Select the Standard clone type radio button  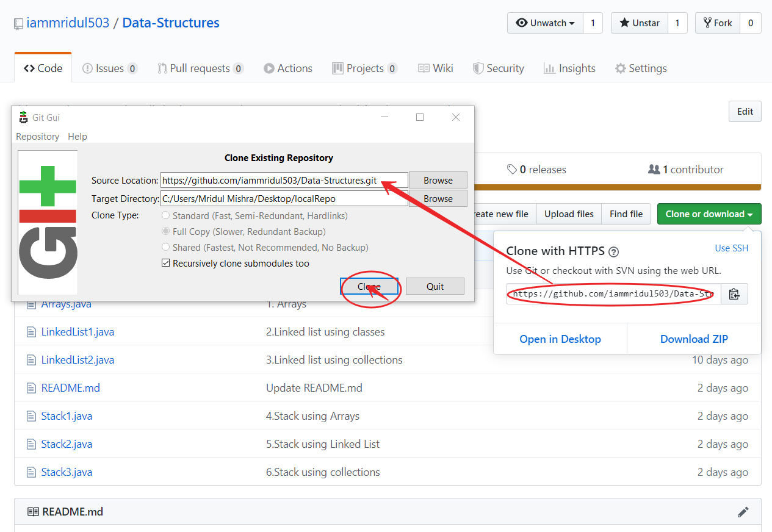pos(165,216)
